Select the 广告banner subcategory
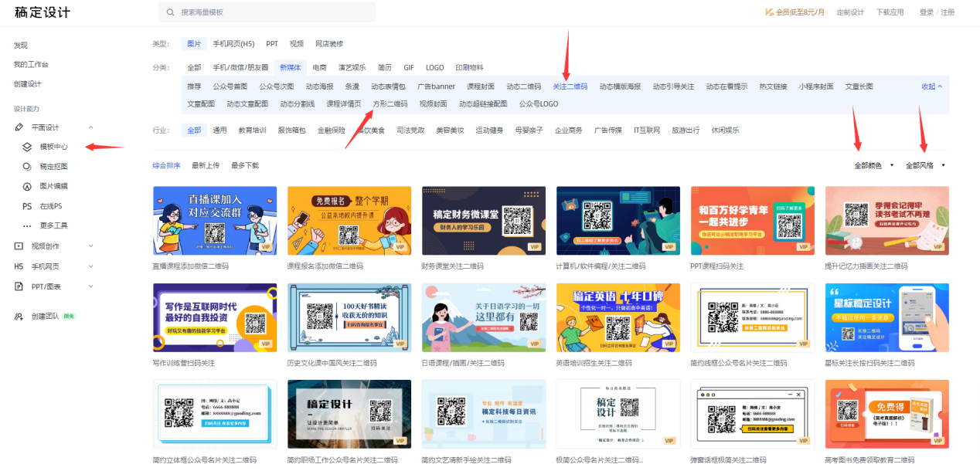Screen dimensions: 980x471 pyautogui.click(x=437, y=86)
